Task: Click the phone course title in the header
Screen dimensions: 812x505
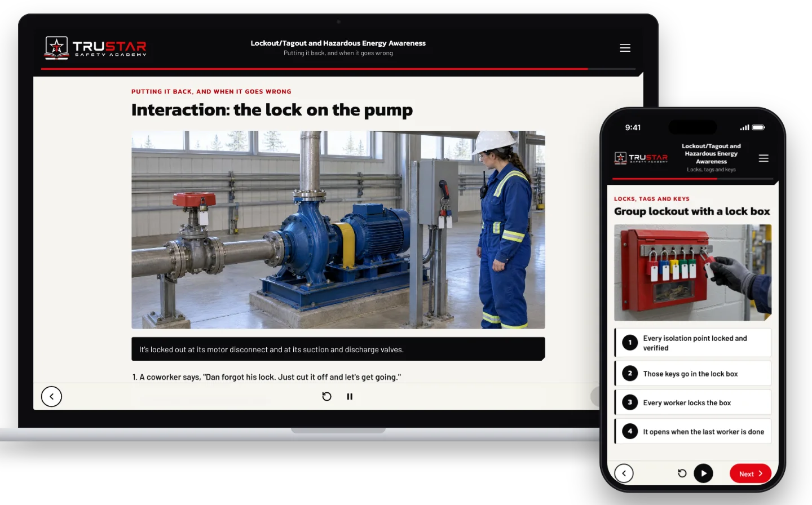Action: point(711,153)
